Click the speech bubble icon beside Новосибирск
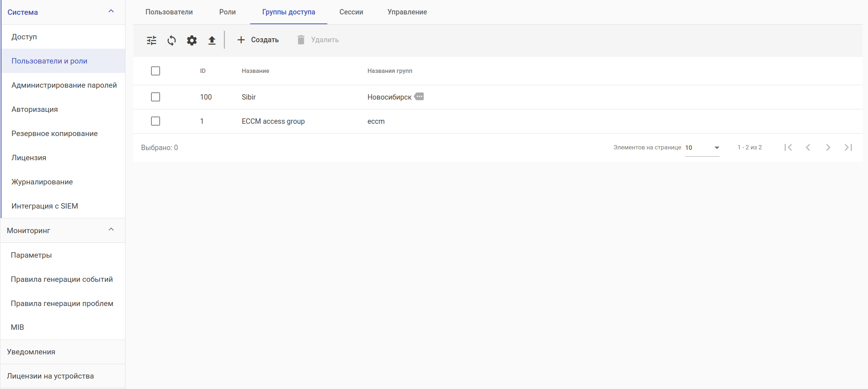The height and width of the screenshot is (389, 868). 419,97
